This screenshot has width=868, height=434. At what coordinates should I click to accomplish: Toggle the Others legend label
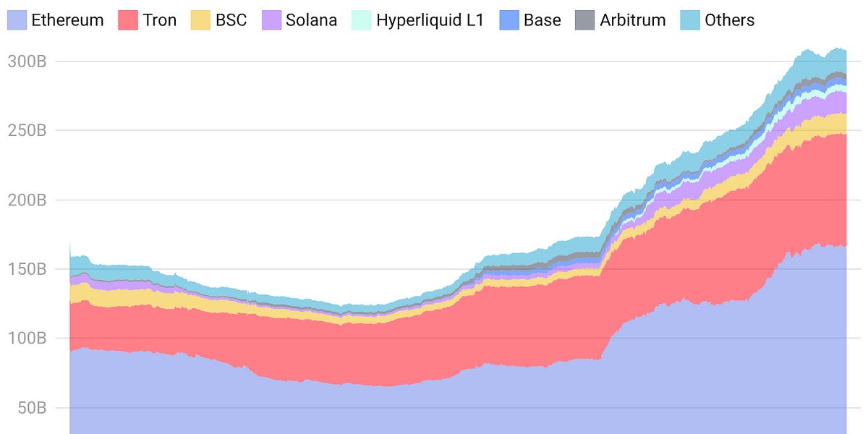(731, 20)
